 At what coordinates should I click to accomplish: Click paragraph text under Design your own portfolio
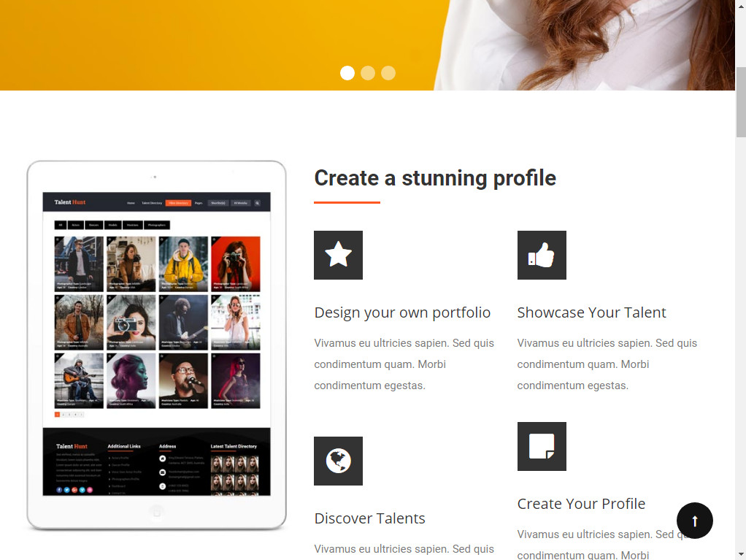[404, 364]
